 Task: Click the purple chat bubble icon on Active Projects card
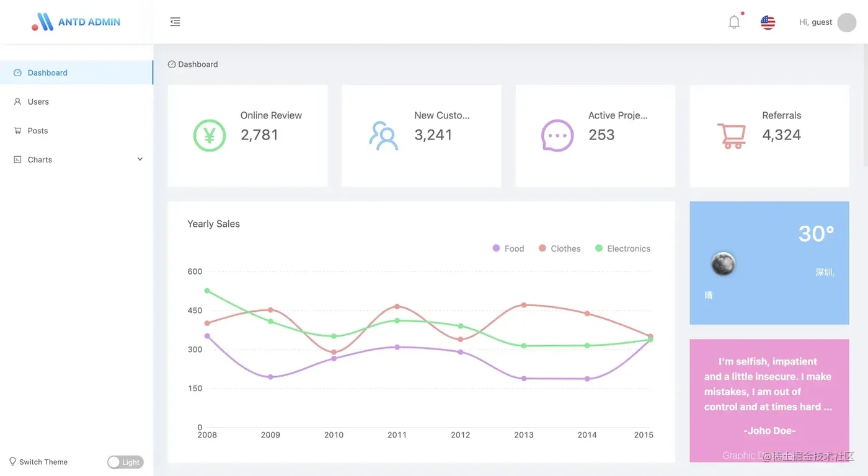pos(557,135)
